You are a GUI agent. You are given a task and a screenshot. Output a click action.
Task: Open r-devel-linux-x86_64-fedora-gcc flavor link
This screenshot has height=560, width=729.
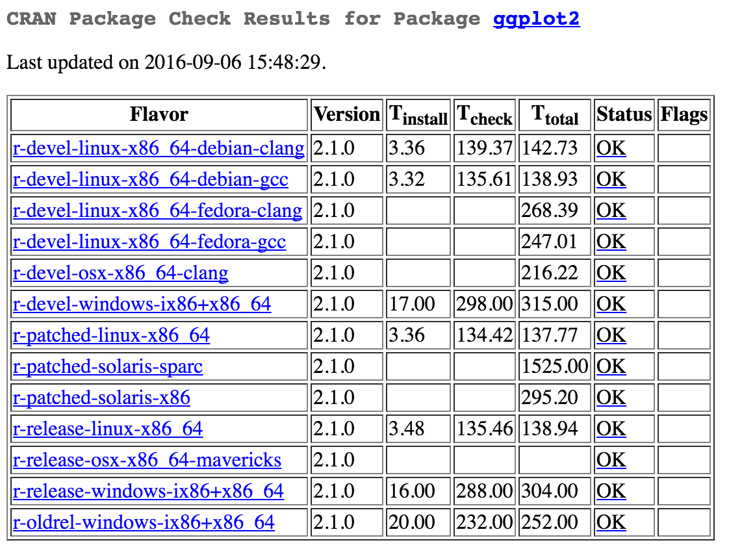click(149, 242)
